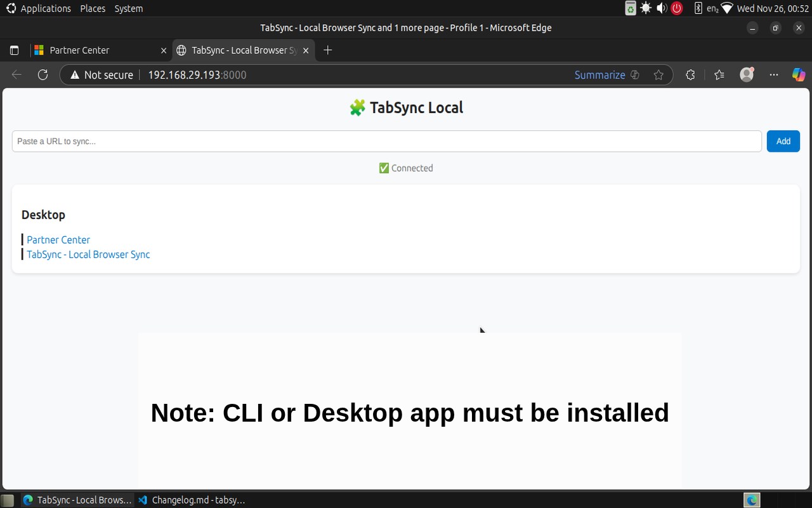Close the Partner Center tab
The image size is (812, 508).
164,50
